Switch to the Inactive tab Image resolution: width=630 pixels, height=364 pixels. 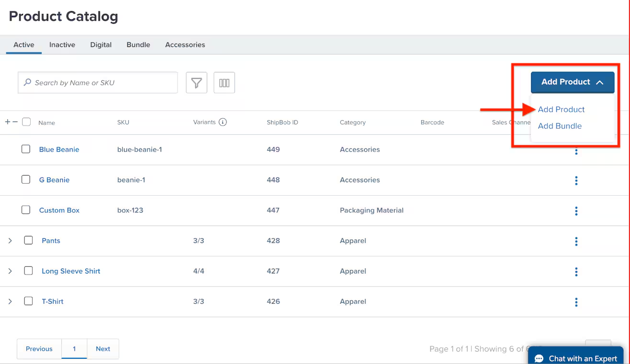click(x=62, y=44)
